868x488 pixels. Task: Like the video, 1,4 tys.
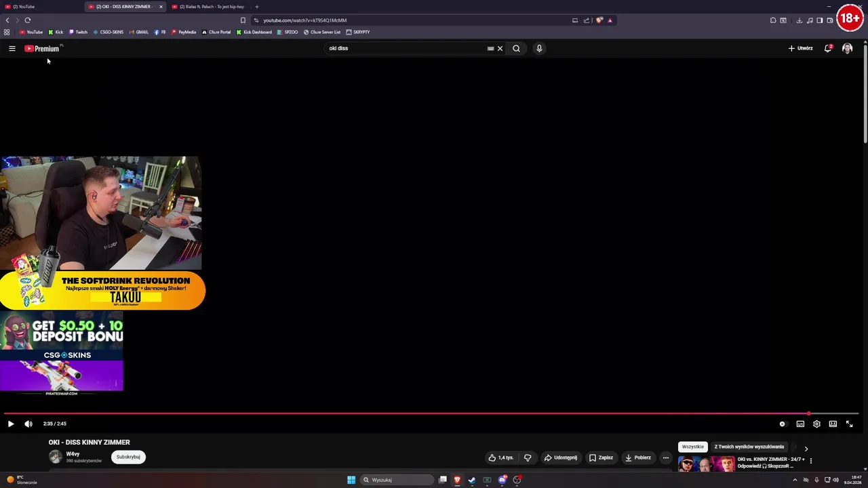(x=501, y=457)
